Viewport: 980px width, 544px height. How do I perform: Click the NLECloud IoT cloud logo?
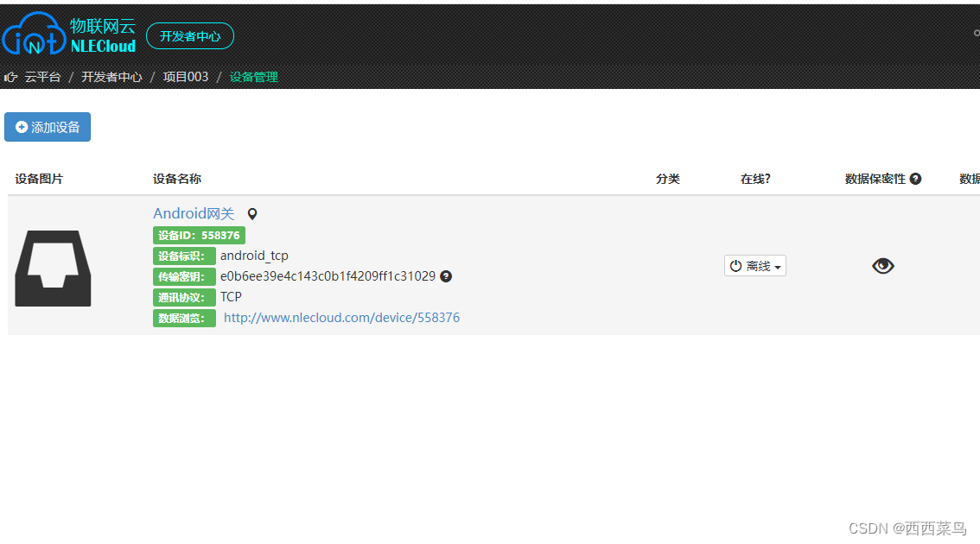pos(69,35)
